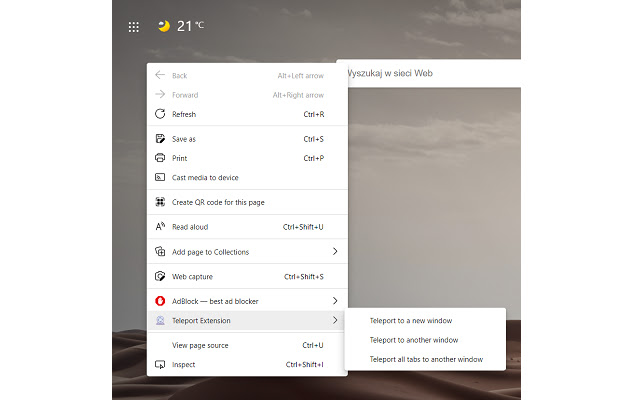Expand Add page to Collections chevron

[x=335, y=251]
